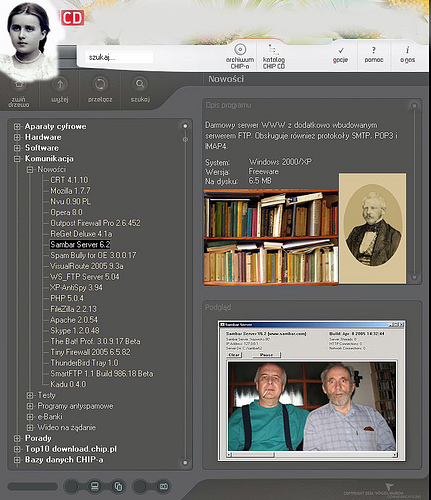The image size is (431, 500).
Task: Expand the Software branch
Action: (x=17, y=148)
